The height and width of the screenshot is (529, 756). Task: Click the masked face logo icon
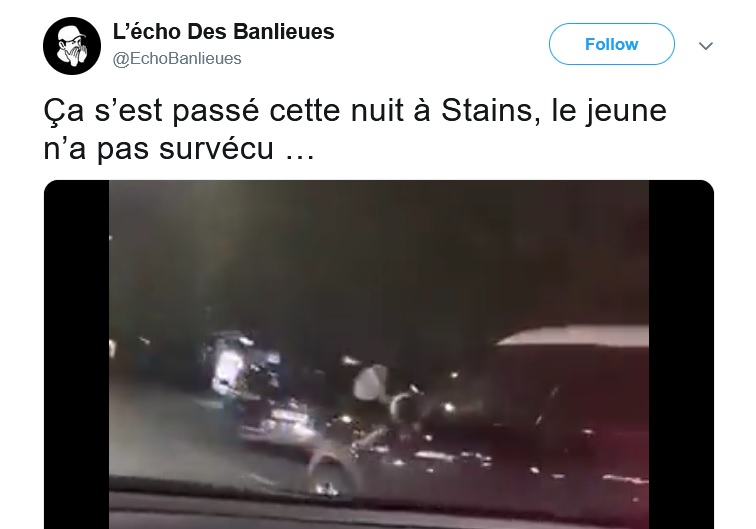pos(72,46)
